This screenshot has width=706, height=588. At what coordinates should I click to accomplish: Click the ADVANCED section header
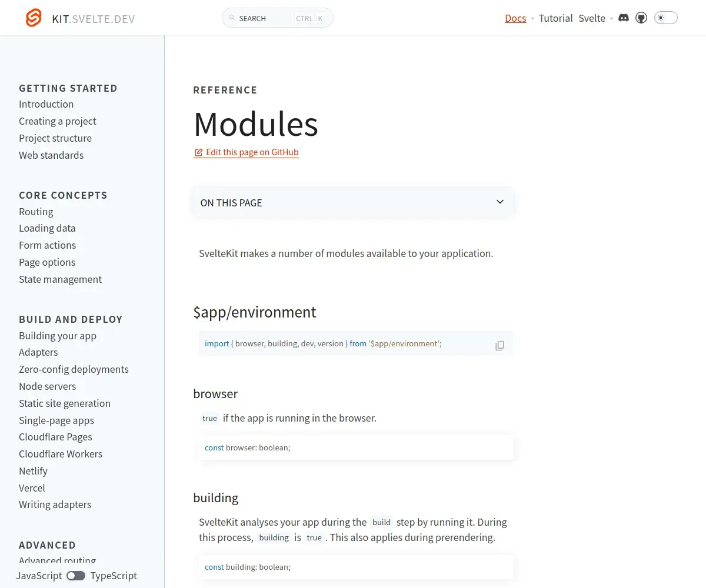point(47,545)
